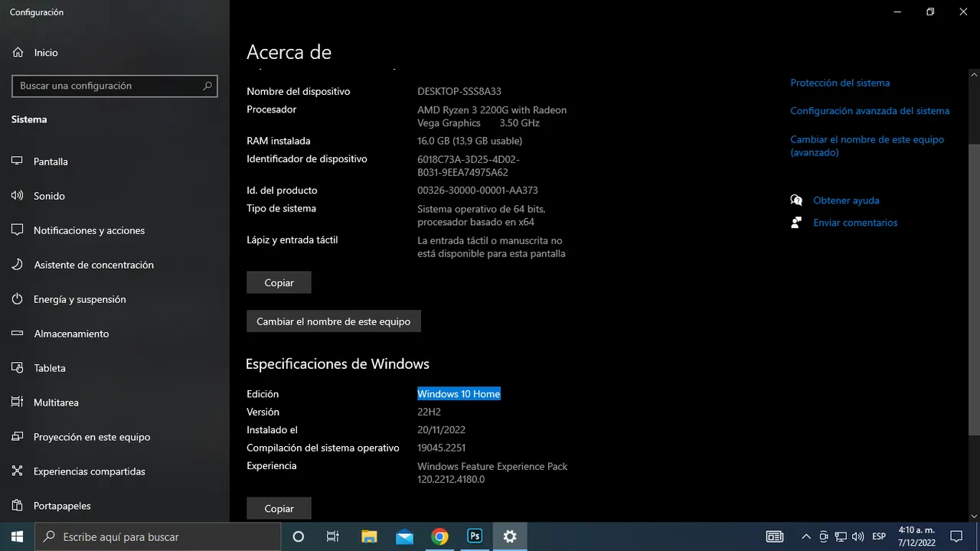Open Cambiar el nombre de este equipo (avanzado) link

tap(867, 145)
